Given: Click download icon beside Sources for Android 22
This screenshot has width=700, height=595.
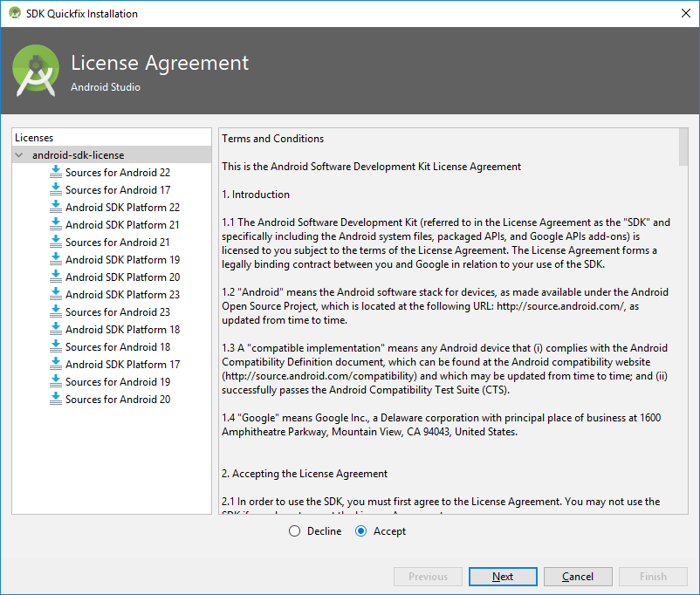Looking at the screenshot, I should coord(56,172).
